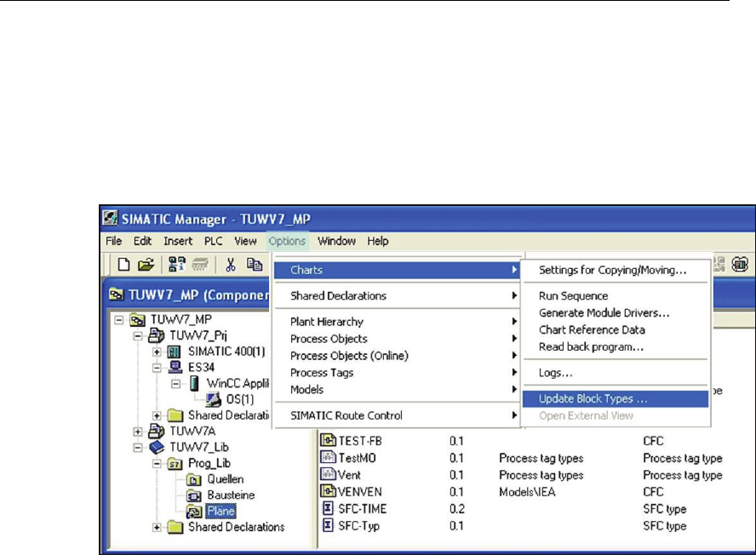Click the Open folder toolbar icon
Screen dimensions: 756x555
click(146, 264)
